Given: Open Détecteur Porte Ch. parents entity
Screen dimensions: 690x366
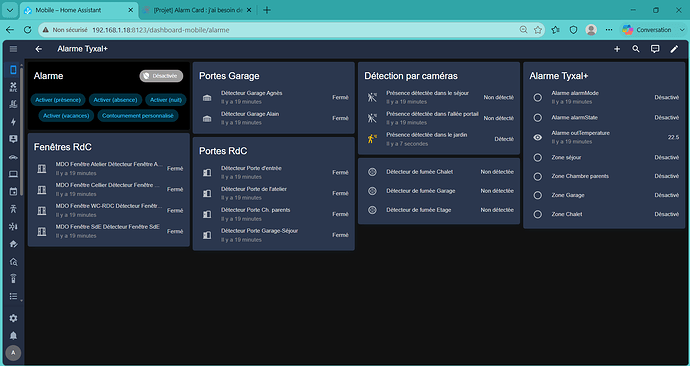Looking at the screenshot, I should tap(274, 214).
